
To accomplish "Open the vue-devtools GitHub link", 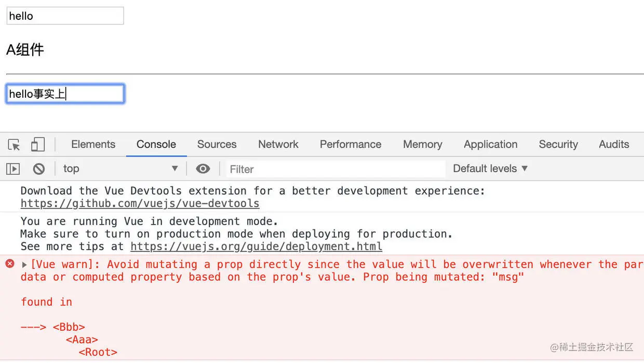I will pos(140,203).
